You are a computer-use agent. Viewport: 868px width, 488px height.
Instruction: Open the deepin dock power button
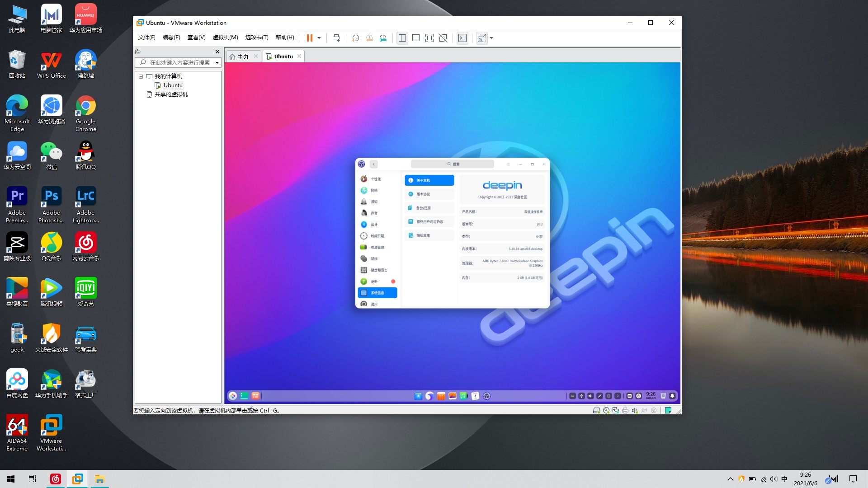click(x=638, y=396)
